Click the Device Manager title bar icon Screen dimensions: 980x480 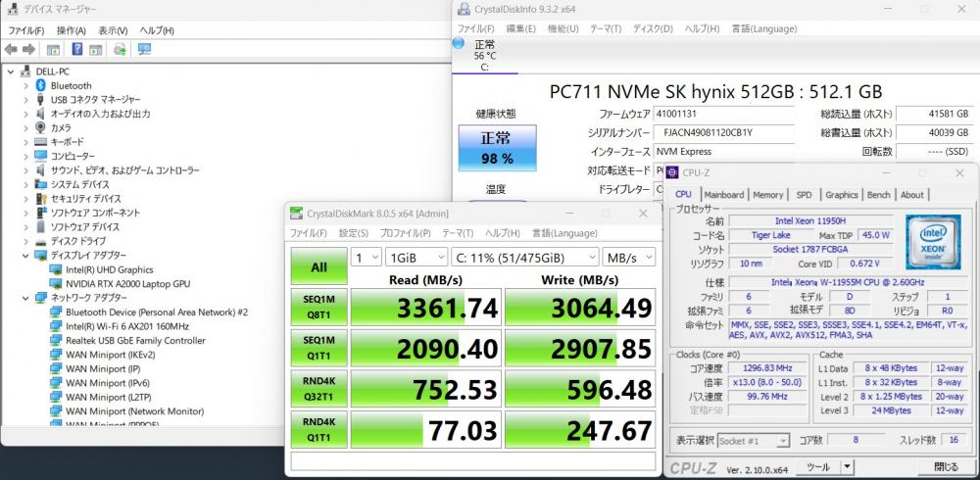coord(11,10)
